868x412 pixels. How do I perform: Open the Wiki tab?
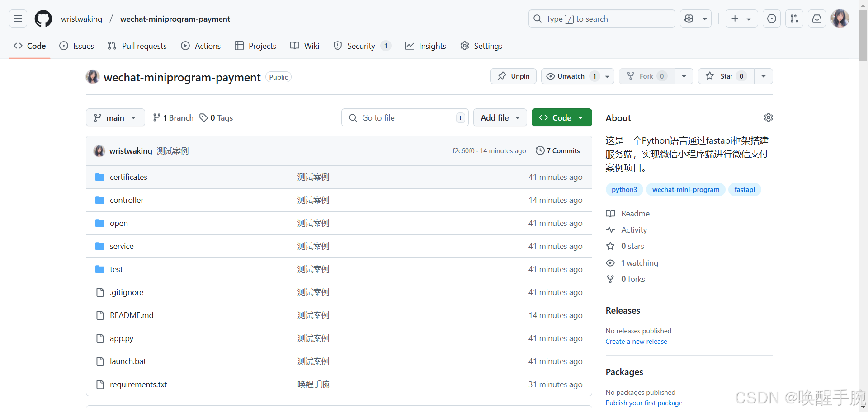[x=305, y=46]
